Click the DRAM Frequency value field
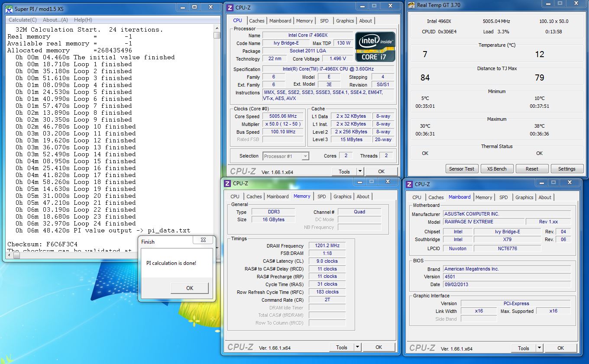This screenshot has width=589, height=364. (327, 246)
